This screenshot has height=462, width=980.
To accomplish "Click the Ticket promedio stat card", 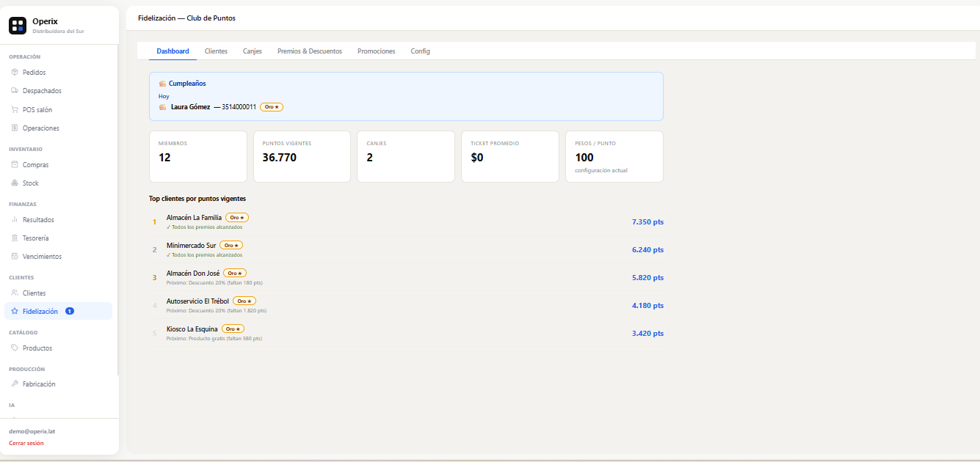I will 510,156.
